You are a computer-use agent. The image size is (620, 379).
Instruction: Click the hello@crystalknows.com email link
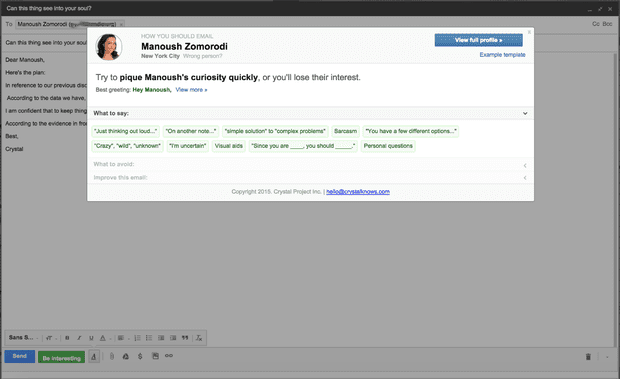click(358, 192)
